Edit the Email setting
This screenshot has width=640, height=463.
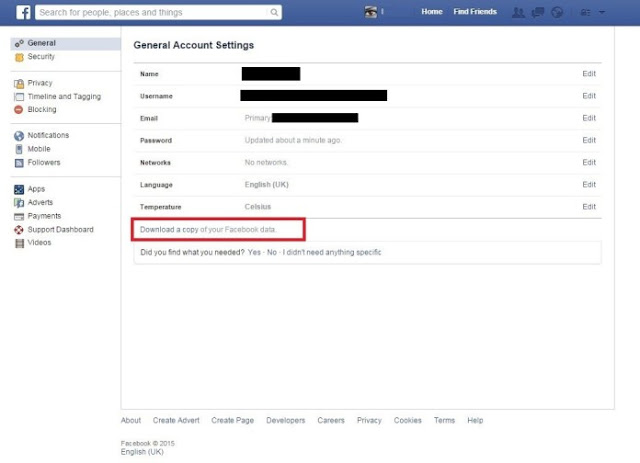tap(589, 118)
